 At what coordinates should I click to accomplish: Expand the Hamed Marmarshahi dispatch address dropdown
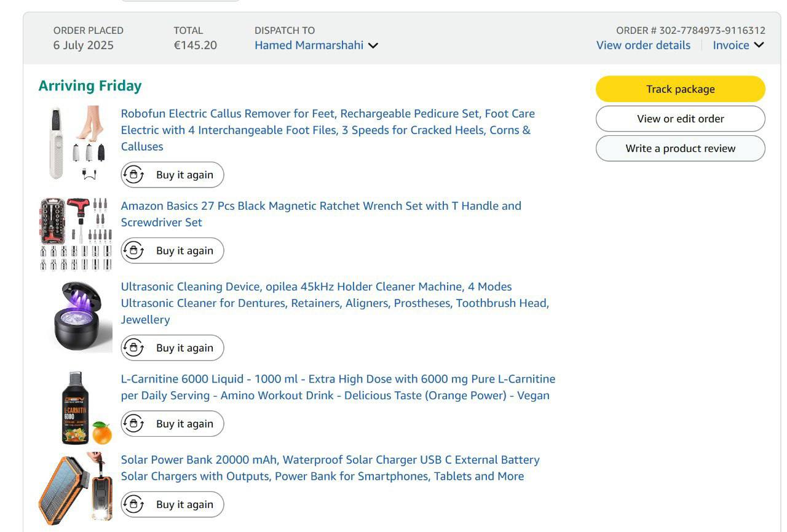click(373, 46)
